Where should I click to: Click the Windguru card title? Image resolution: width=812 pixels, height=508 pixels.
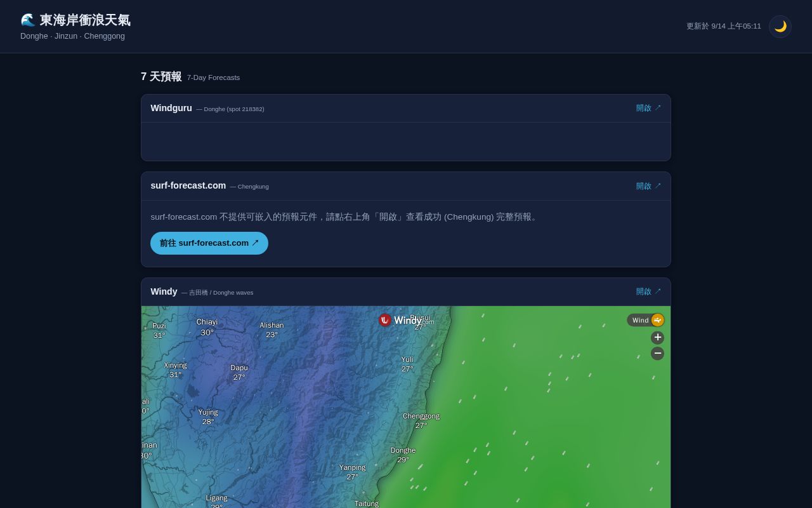171,108
